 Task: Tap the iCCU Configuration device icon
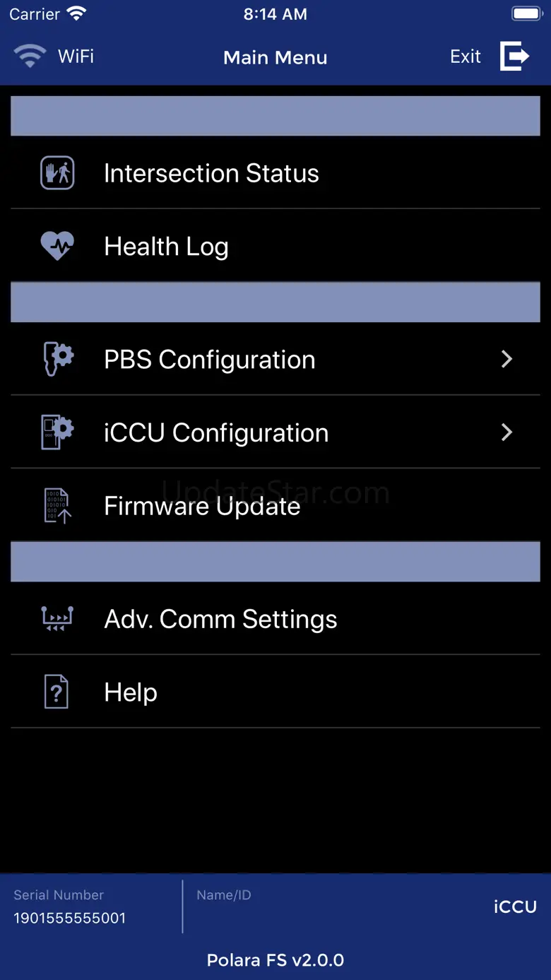pyautogui.click(x=57, y=432)
